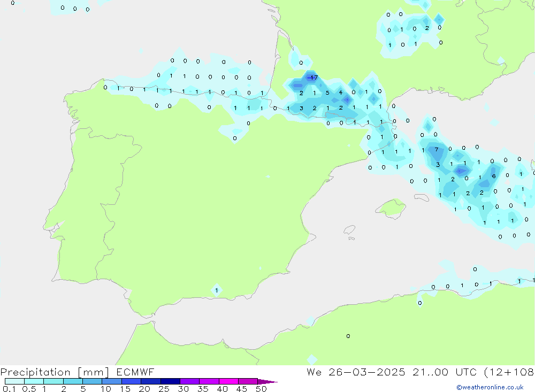Click the 'ECMWF' model label
This screenshot has width=535, height=392.
coord(135,372)
